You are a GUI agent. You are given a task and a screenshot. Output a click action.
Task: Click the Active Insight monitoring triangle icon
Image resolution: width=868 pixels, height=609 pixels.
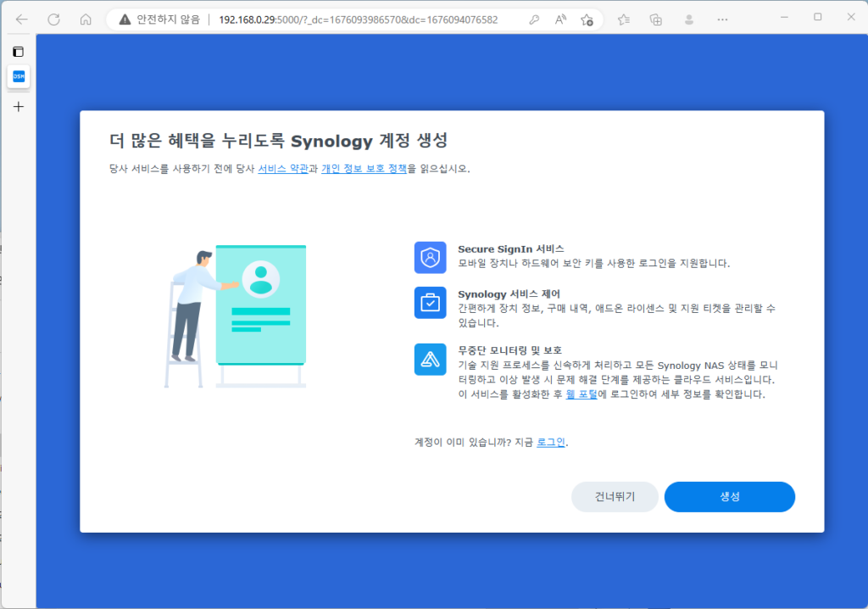(x=430, y=359)
